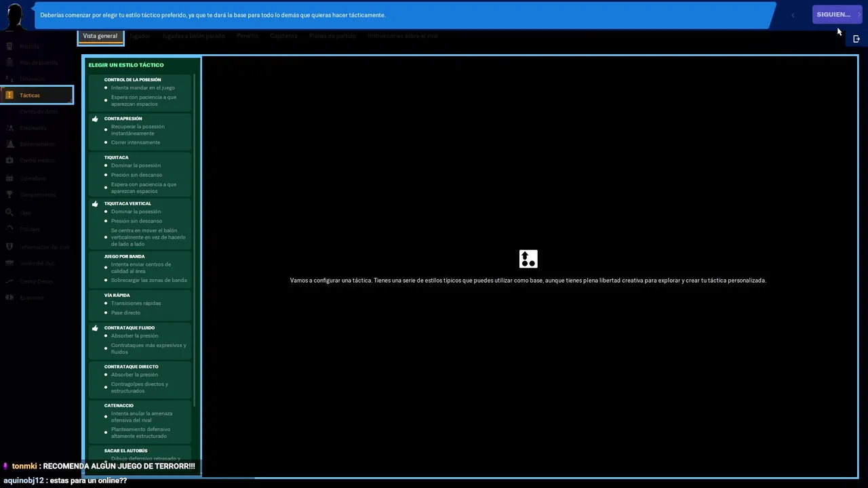Open Calendario via its calendar icon
Screen dimensions: 868x488
pos(9,178)
